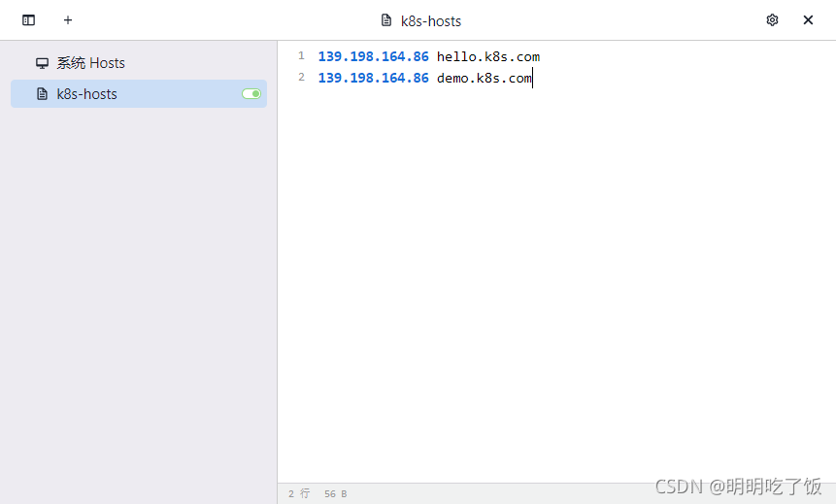Viewport: 836px width, 504px height.
Task: Close the SwitchHosts window
Action: 808,20
